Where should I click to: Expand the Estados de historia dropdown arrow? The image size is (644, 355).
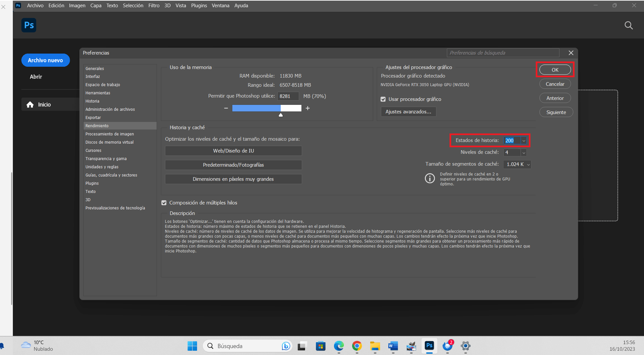tap(524, 141)
